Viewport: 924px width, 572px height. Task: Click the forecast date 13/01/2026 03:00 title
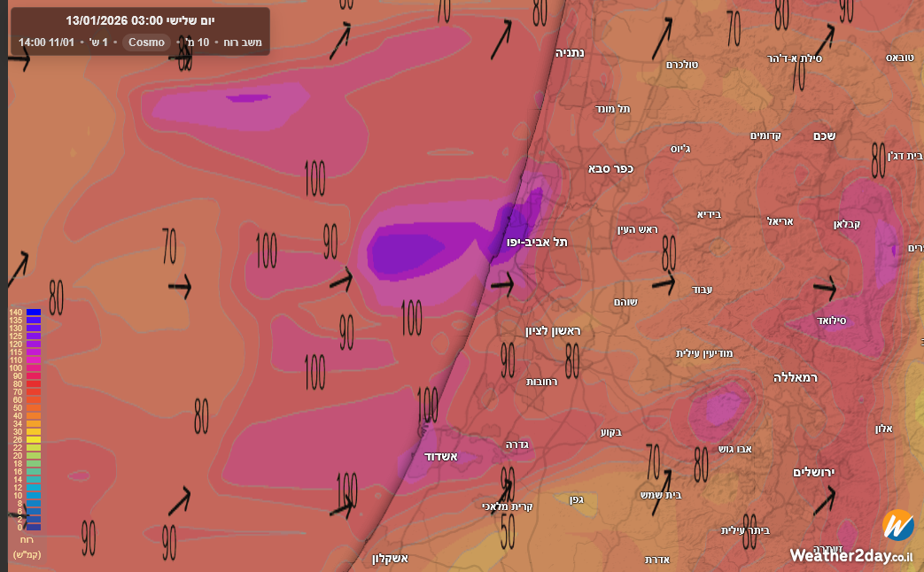click(x=140, y=20)
